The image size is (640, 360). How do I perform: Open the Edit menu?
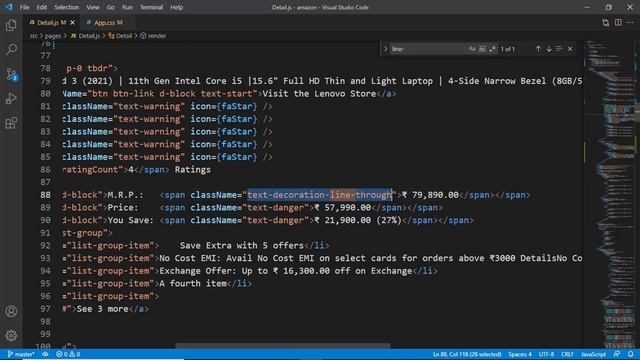[x=42, y=7]
